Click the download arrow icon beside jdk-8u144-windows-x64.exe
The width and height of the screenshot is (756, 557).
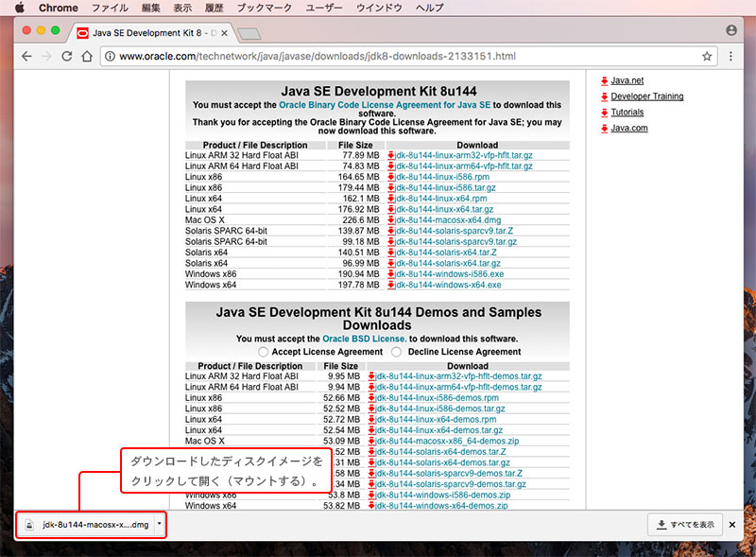391,285
